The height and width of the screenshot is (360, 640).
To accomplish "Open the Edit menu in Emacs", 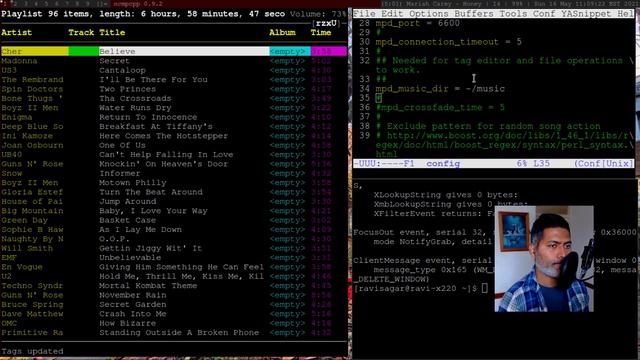I will (392, 13).
